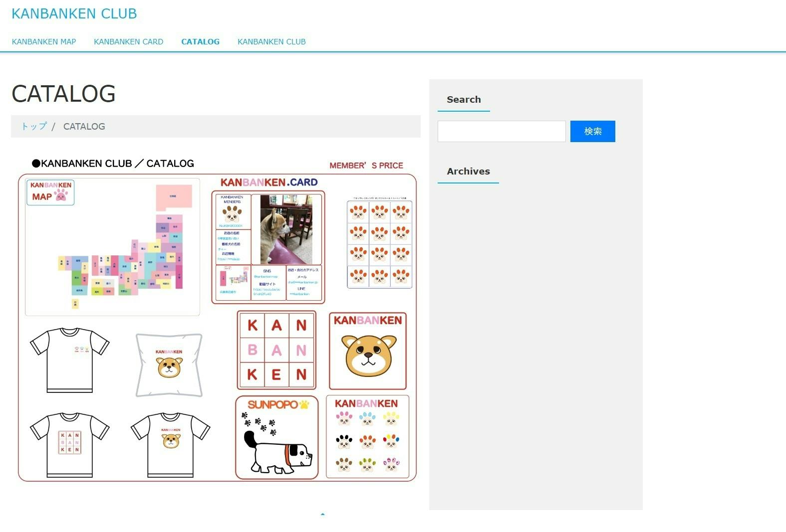Click the KAN BAN KEN letter grid
This screenshot has width=786, height=532.
click(x=276, y=350)
